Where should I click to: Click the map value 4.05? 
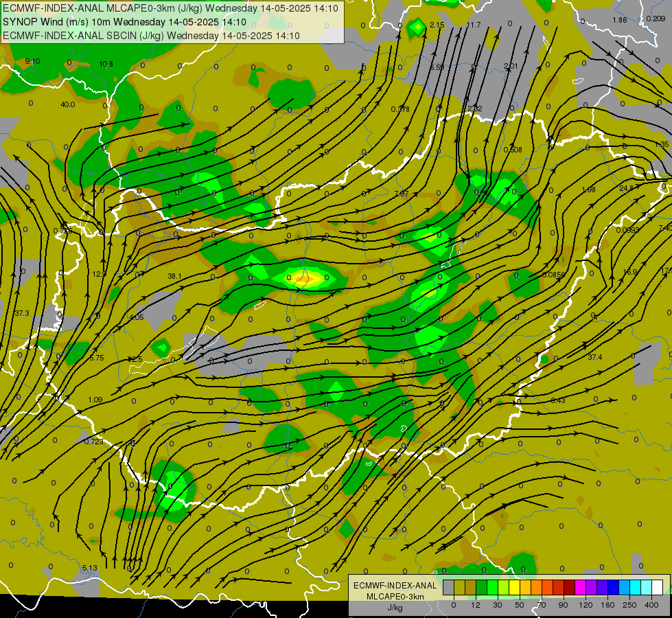(x=137, y=317)
